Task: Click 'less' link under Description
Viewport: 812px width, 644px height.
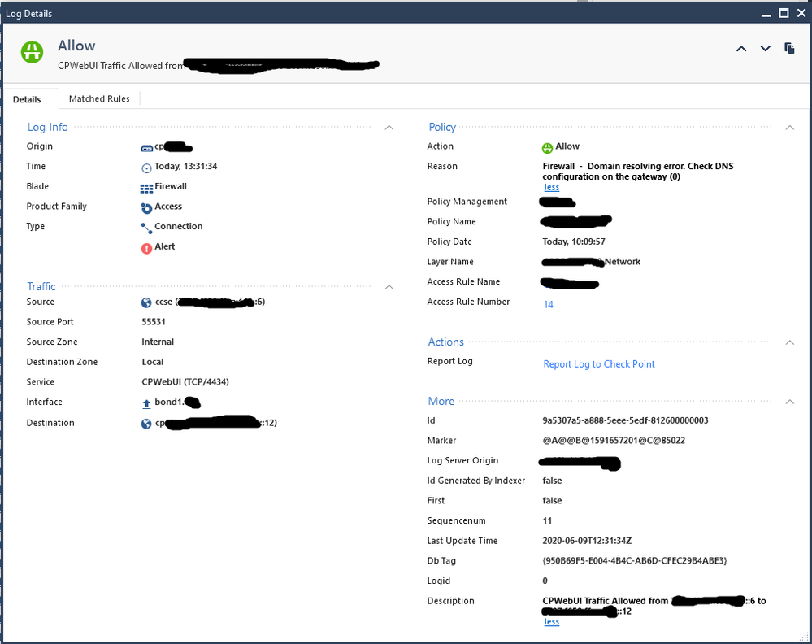Action: click(x=552, y=622)
